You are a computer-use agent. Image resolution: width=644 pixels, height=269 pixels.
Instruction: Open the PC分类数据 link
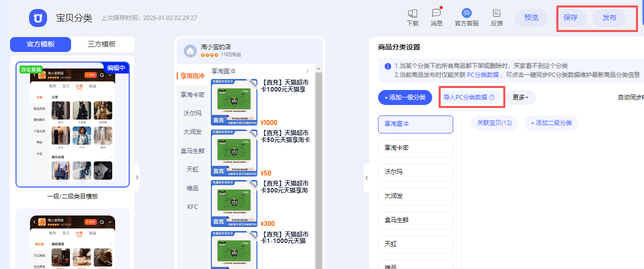[x=483, y=75]
